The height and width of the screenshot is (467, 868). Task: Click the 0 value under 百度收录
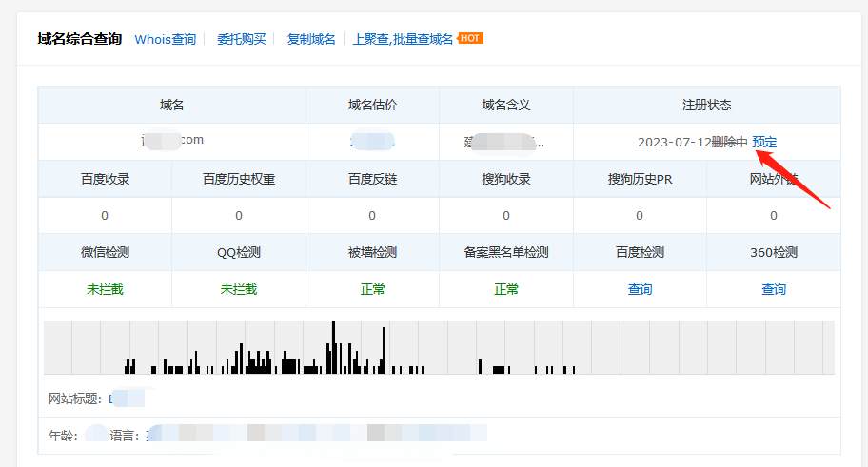[x=105, y=216]
